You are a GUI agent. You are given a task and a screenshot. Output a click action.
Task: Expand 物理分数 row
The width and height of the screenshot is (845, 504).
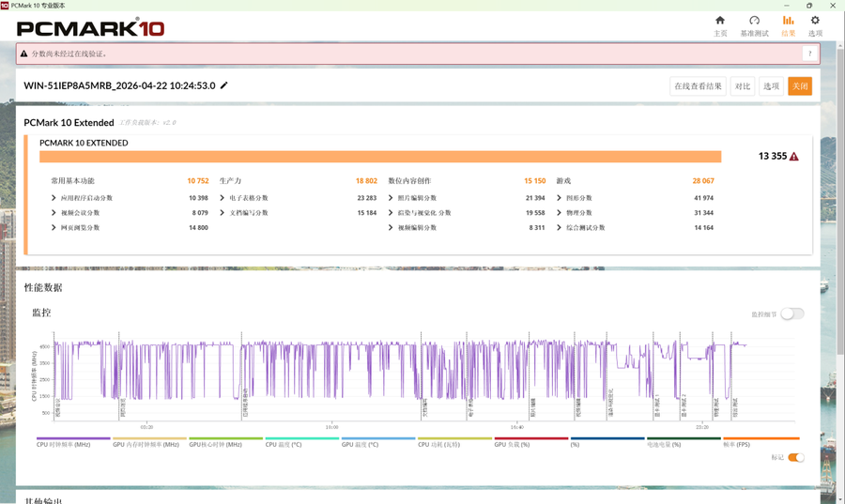(x=559, y=213)
